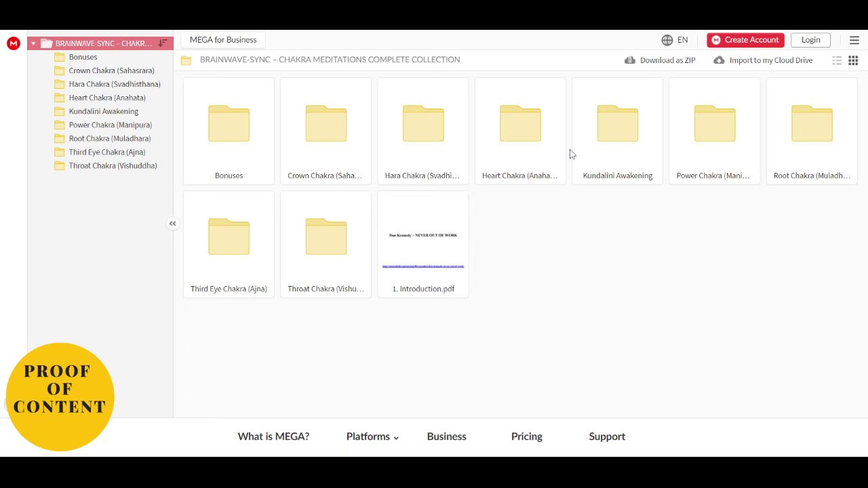Select Throat Chakra (Vishuddha) in sidebar

(113, 165)
